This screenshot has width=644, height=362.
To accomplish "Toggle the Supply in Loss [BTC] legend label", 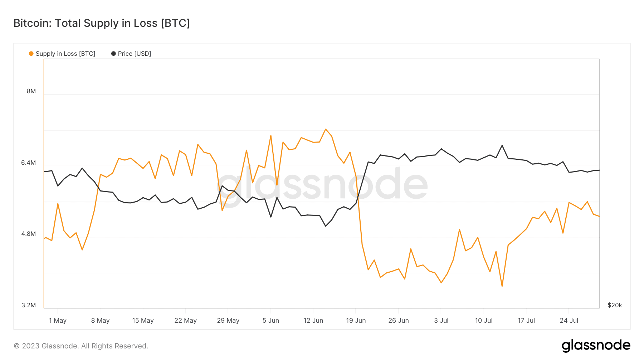I will tap(65, 54).
